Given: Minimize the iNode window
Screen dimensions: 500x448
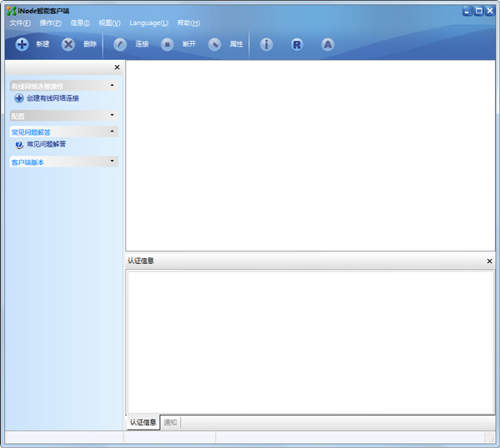Looking at the screenshot, I should click(467, 11).
